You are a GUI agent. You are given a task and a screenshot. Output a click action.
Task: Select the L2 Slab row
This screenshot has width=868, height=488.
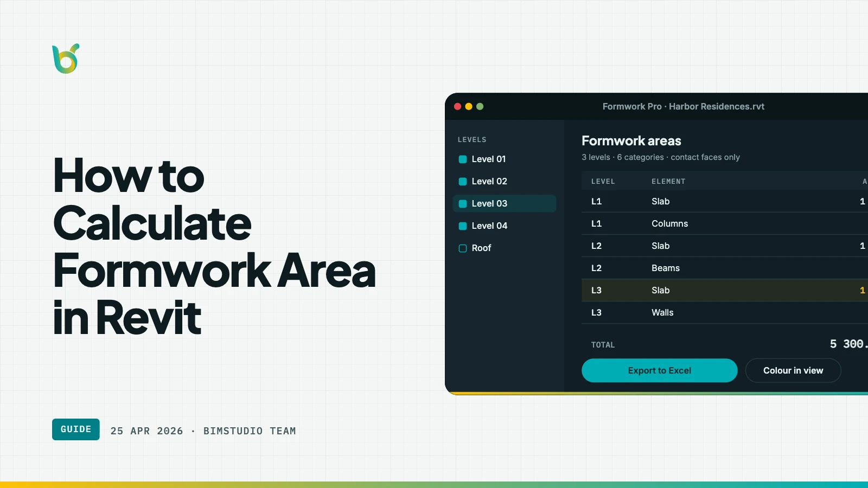coord(725,246)
